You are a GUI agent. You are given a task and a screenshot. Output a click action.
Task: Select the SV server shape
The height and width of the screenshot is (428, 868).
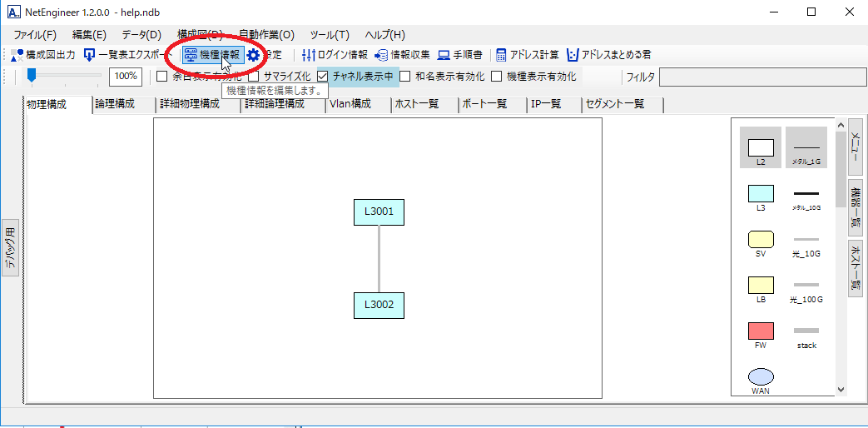point(761,239)
